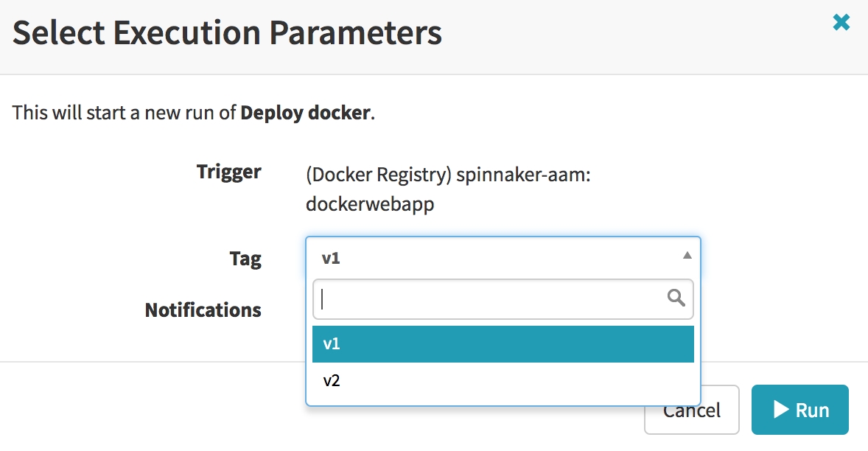The width and height of the screenshot is (868, 451).
Task: Click the Tag field label
Action: click(x=246, y=259)
